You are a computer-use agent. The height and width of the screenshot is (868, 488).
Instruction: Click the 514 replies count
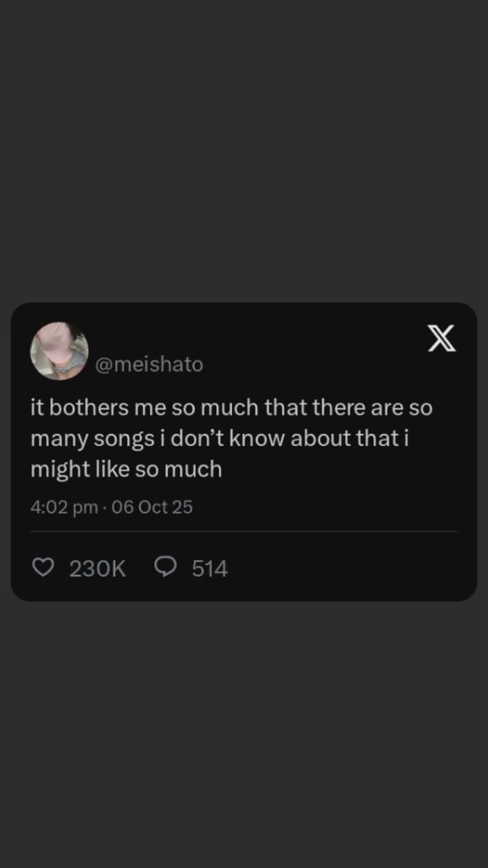coord(209,568)
